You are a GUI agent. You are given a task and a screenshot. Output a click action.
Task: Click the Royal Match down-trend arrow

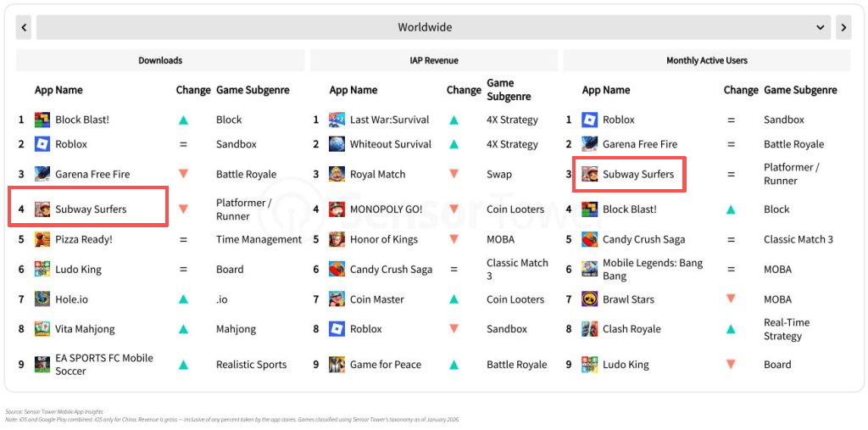(x=453, y=174)
